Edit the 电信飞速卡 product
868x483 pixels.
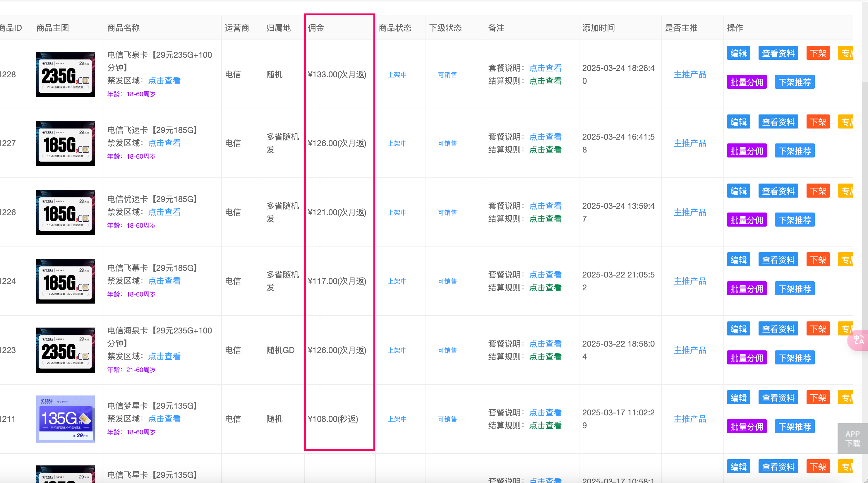[738, 122]
